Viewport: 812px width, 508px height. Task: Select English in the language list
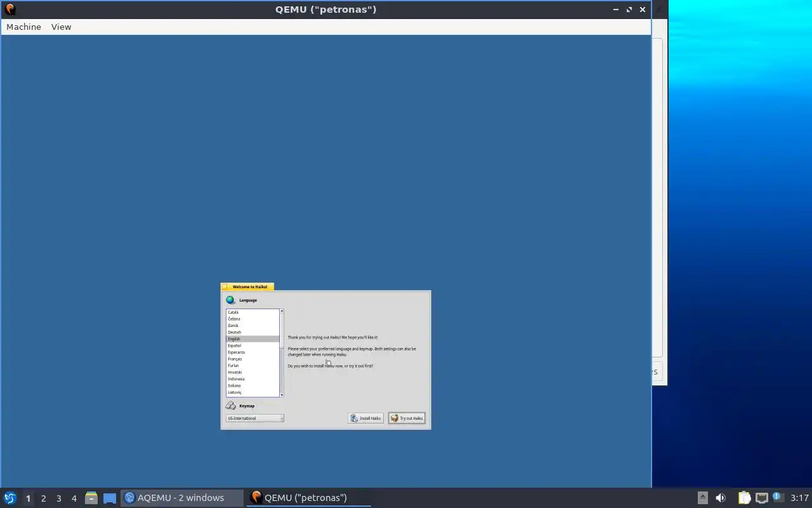(x=252, y=338)
